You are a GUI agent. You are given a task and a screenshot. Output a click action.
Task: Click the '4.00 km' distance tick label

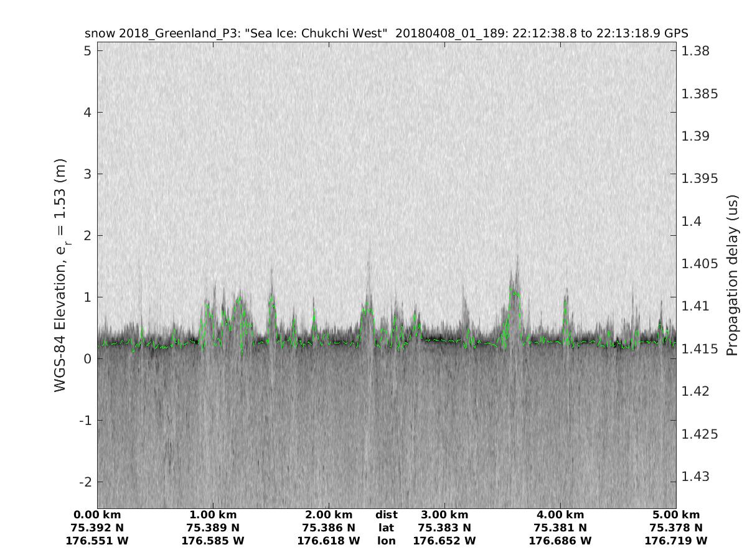coord(560,515)
